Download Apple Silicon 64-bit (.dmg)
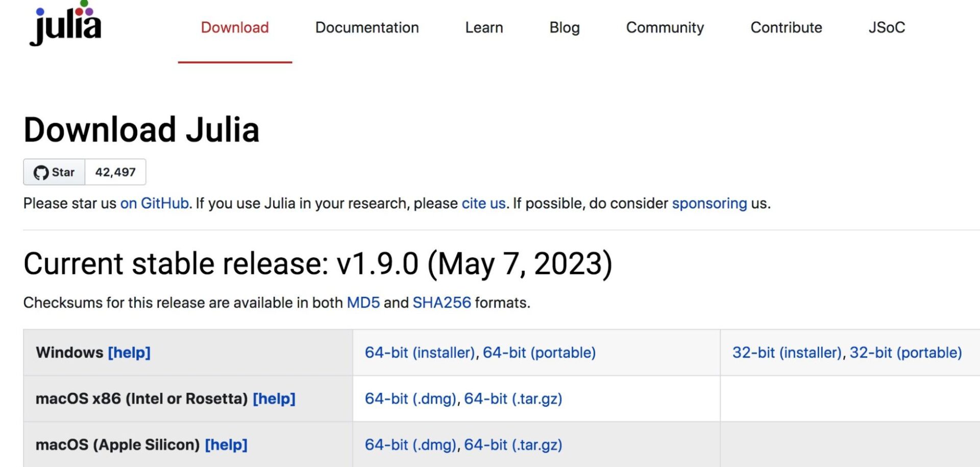Viewport: 980px width, 467px height. click(x=411, y=445)
